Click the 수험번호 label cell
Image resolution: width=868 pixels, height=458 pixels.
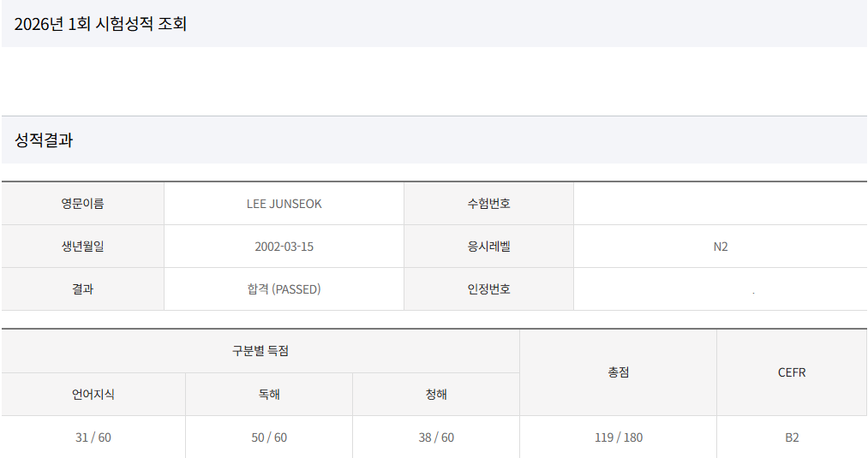488,204
